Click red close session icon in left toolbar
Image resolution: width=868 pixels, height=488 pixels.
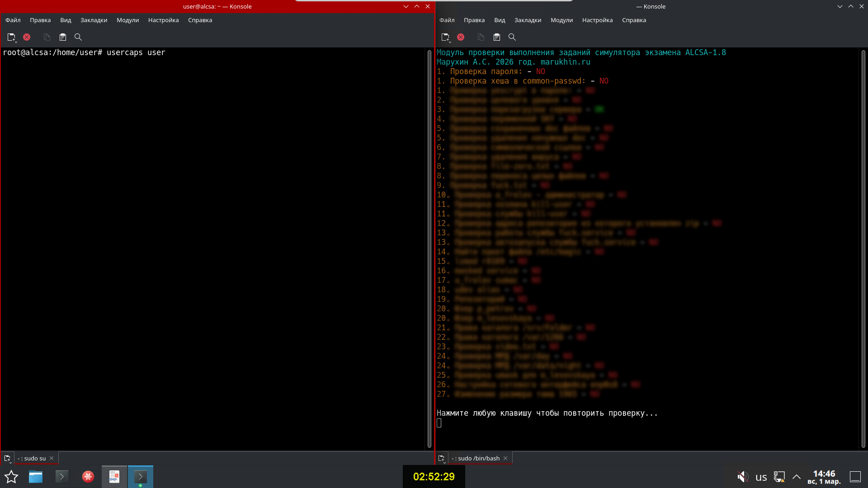tap(27, 37)
